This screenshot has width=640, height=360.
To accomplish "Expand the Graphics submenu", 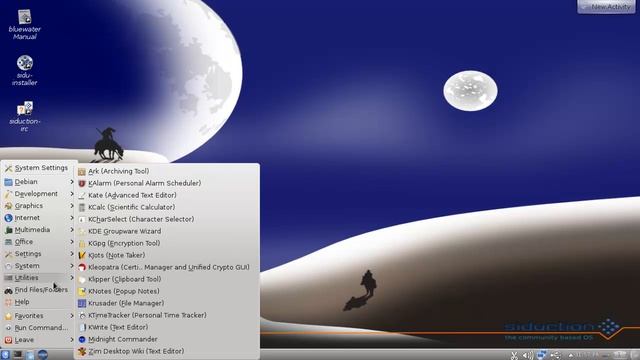I will (x=39, y=206).
